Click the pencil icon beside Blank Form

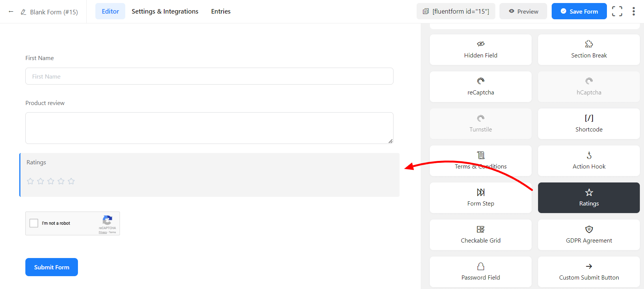(23, 12)
